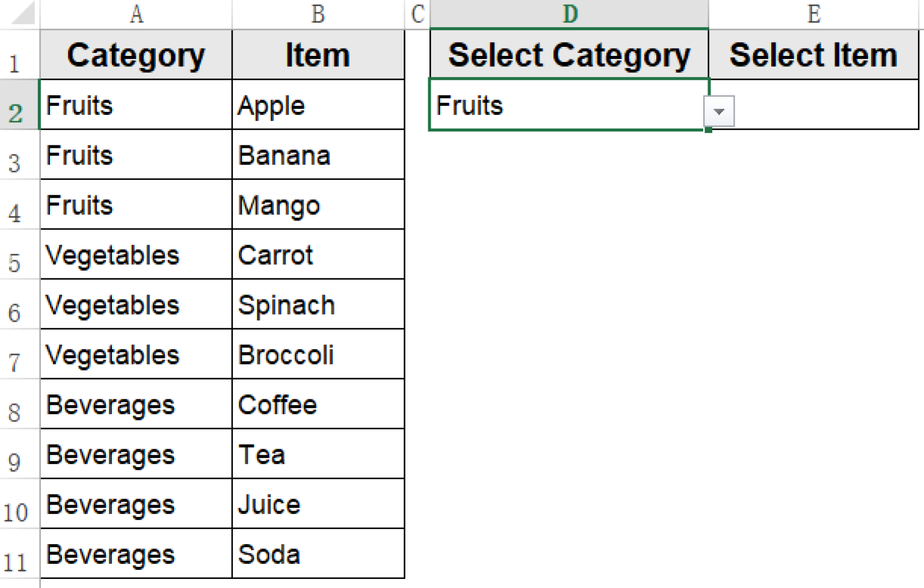
Task: Select the cell containing Carrot
Action: 318,254
